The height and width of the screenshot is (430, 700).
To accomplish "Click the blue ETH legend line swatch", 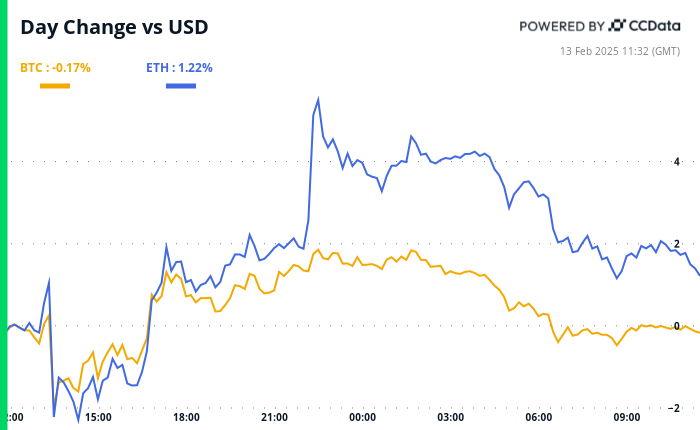I will (x=181, y=86).
